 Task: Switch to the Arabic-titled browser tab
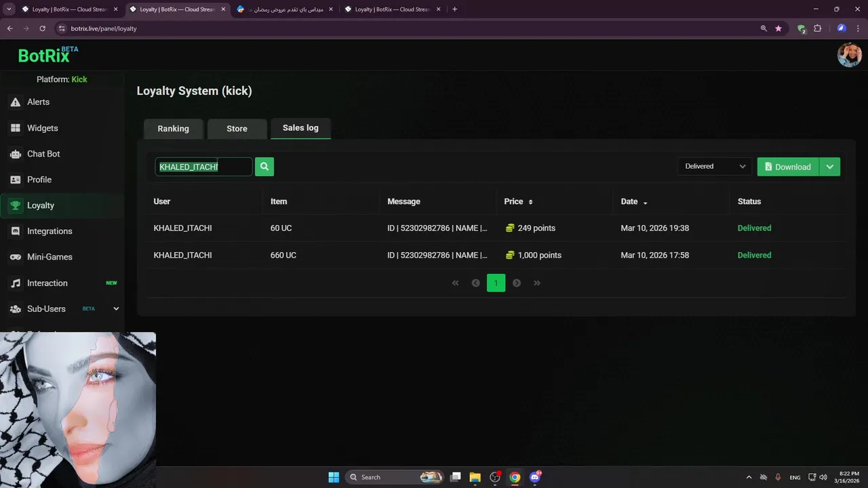click(285, 9)
